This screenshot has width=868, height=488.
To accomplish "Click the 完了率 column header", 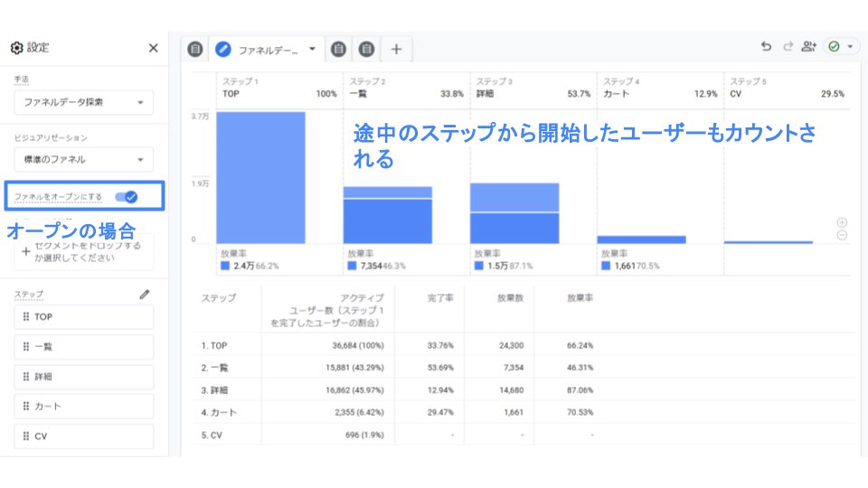I will (x=440, y=298).
